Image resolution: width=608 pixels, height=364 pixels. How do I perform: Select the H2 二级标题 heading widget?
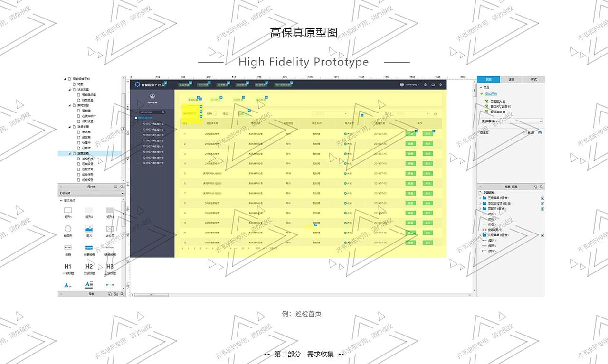(89, 269)
